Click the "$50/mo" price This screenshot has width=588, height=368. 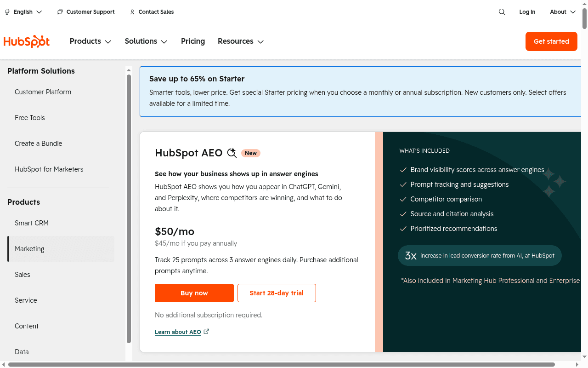coord(175,231)
